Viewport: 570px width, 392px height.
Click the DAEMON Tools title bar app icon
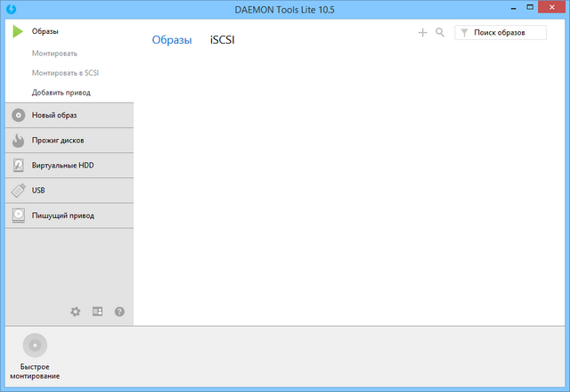pos(12,8)
